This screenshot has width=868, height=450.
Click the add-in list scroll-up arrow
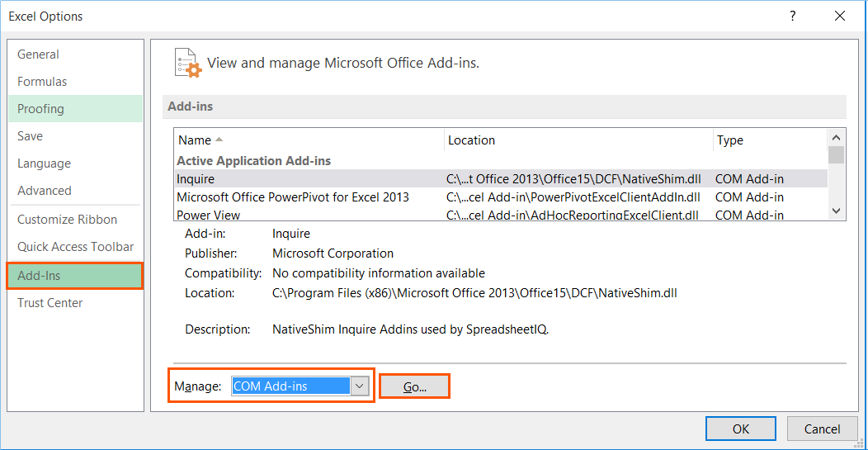point(837,137)
